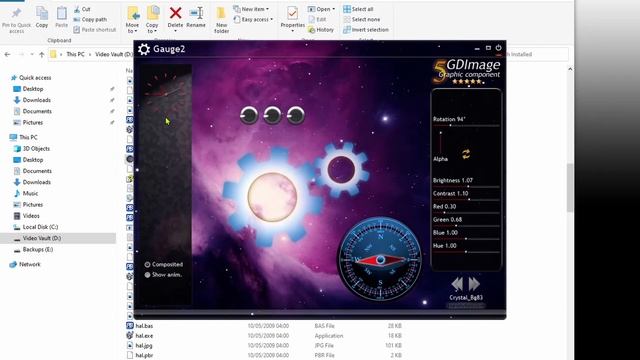
Task: Open the Open dropdown in ribbon
Action: (321, 9)
